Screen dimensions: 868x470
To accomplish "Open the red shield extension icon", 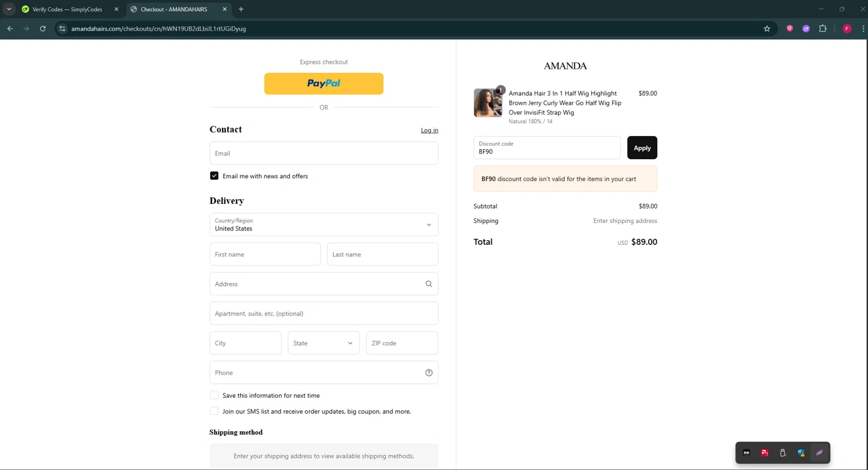I will point(789,28).
